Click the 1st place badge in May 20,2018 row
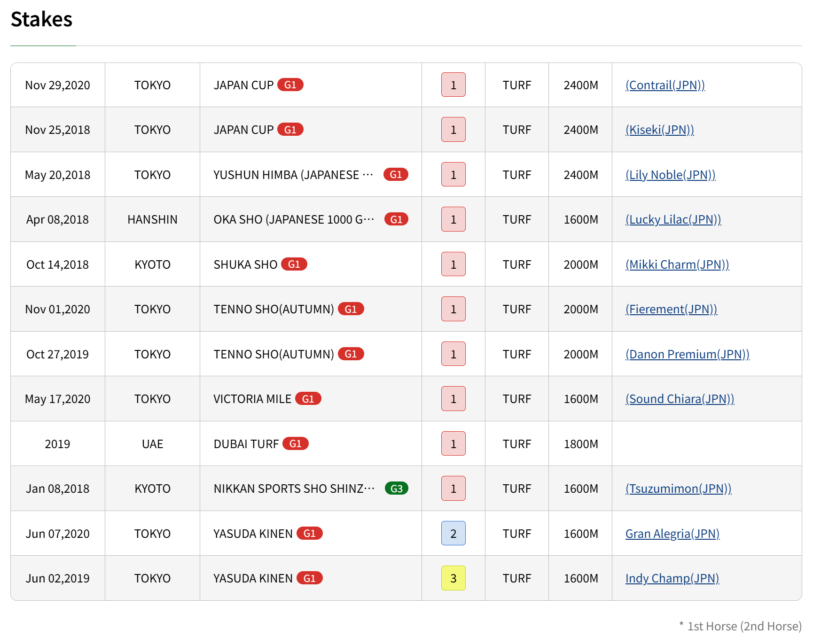The width and height of the screenshot is (813, 644). [x=453, y=174]
